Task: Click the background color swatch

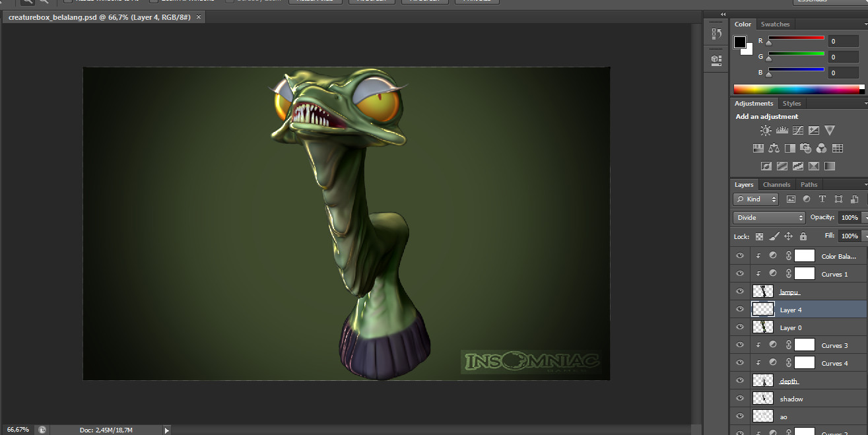Action: (748, 50)
